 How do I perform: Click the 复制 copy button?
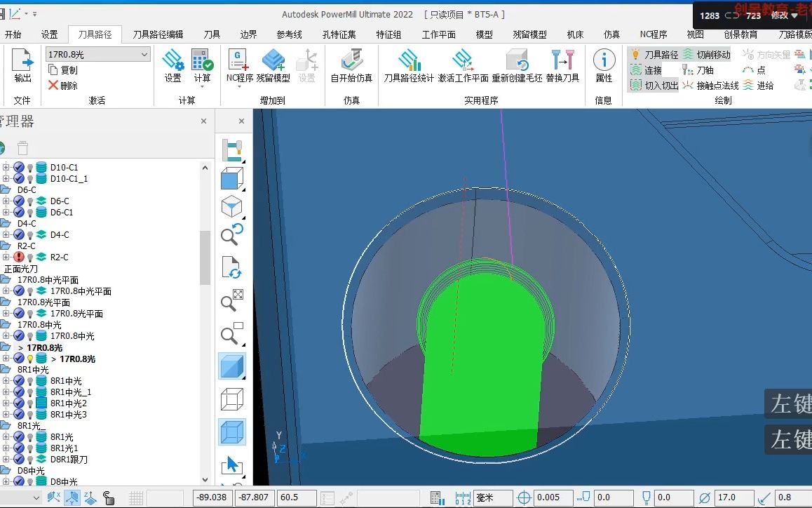pyautogui.click(x=62, y=70)
